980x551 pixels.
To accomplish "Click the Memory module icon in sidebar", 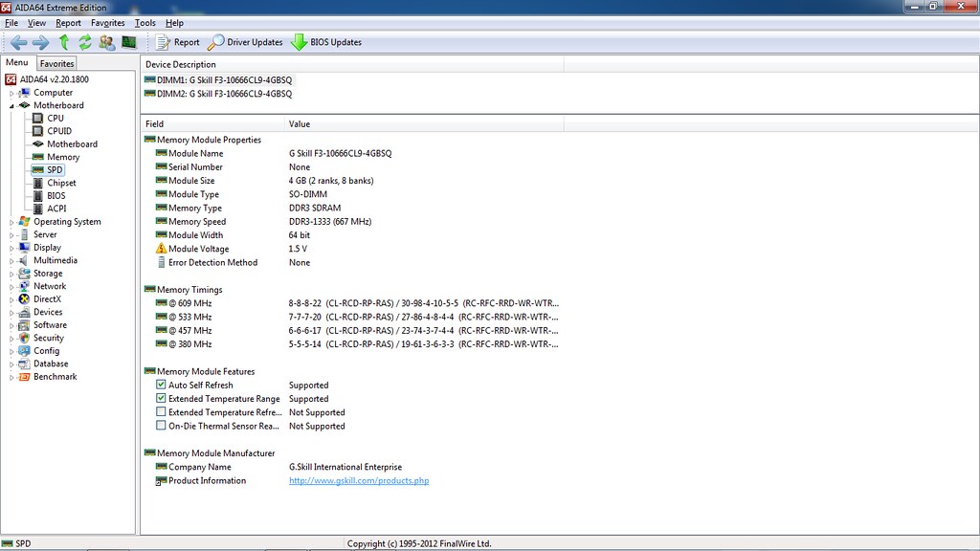I will (x=37, y=157).
